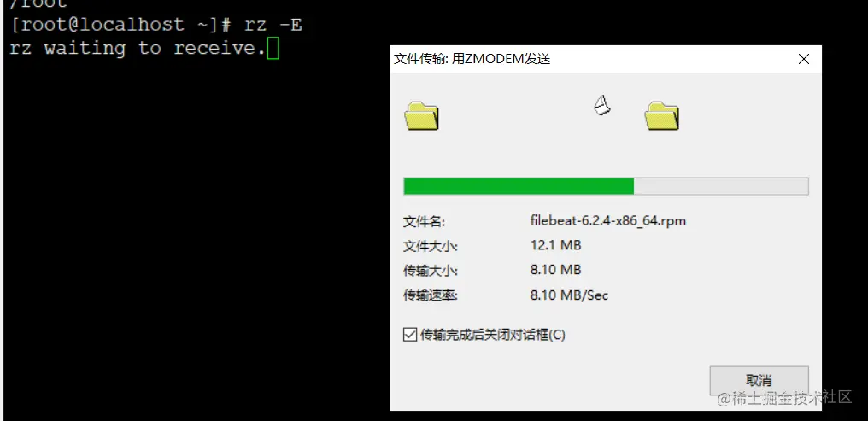Click the 8.10 MB transferred size value
This screenshot has width=868, height=421.
click(x=555, y=270)
